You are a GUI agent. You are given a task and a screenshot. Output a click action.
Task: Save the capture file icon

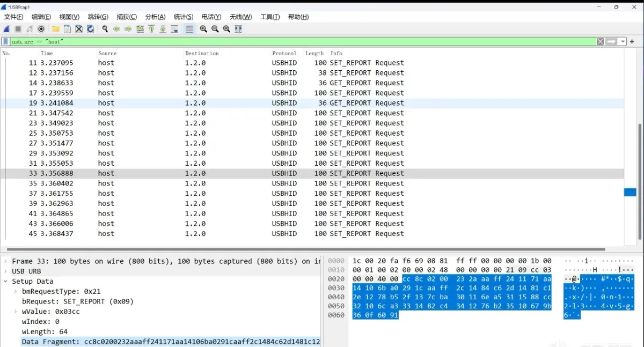click(x=67, y=29)
